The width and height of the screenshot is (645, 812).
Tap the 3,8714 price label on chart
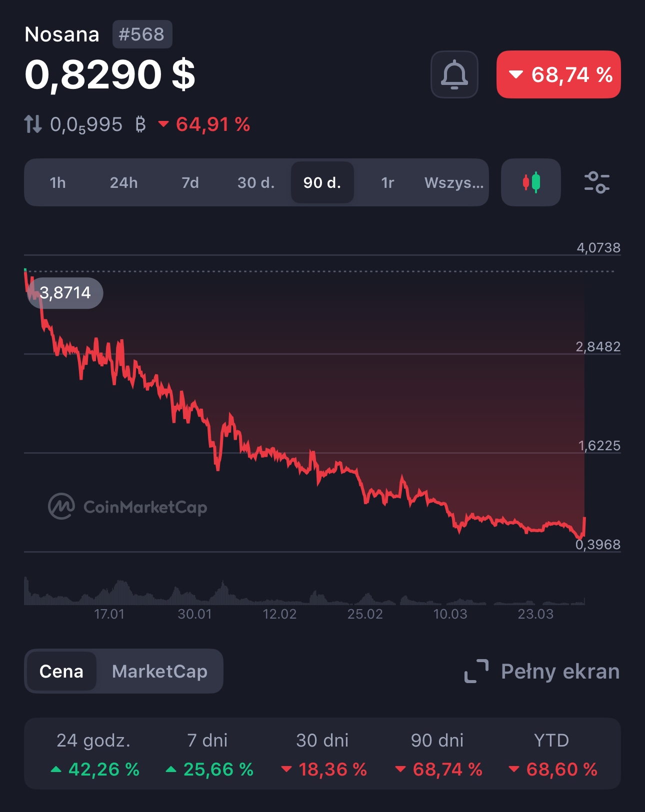click(x=65, y=293)
